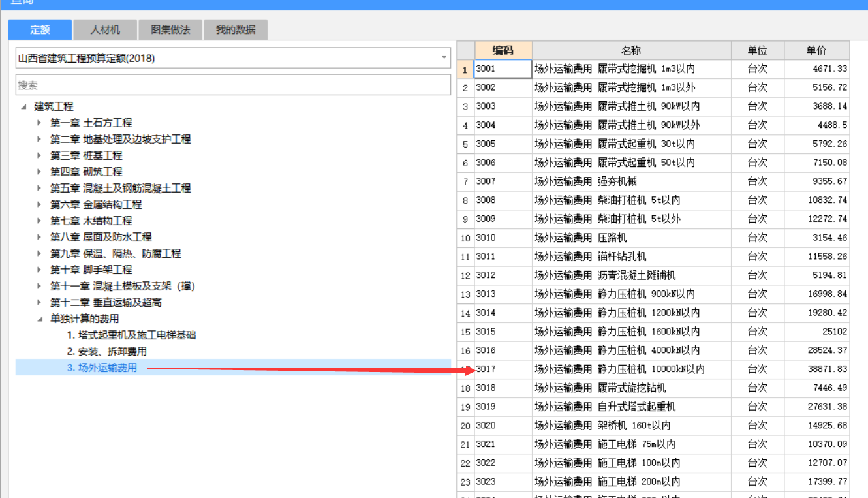The image size is (868, 498).
Task: Select code cell 3002
Action: click(503, 87)
